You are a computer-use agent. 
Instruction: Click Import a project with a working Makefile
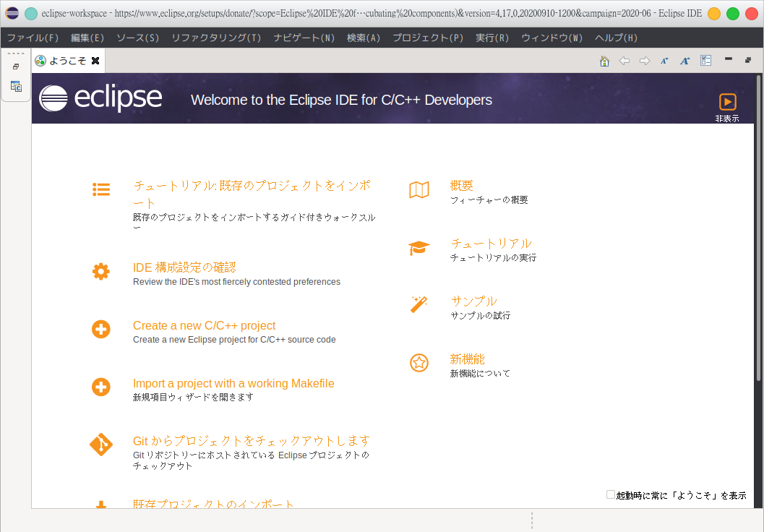coord(233,383)
